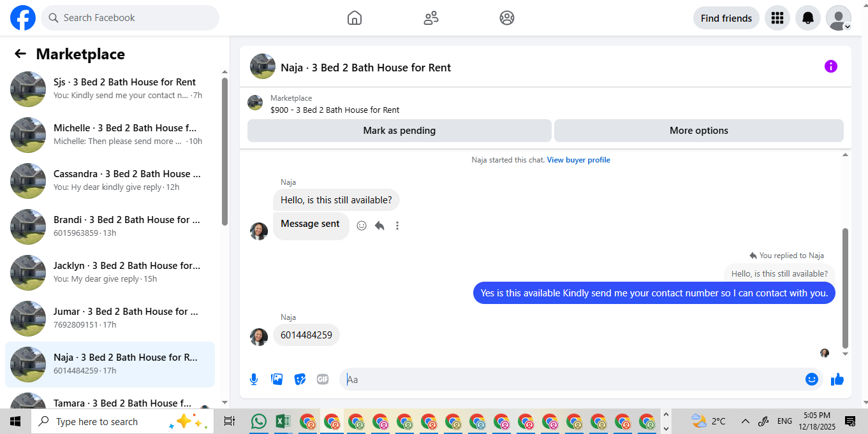
Task: Select the Naja conversation row
Action: 110,364
